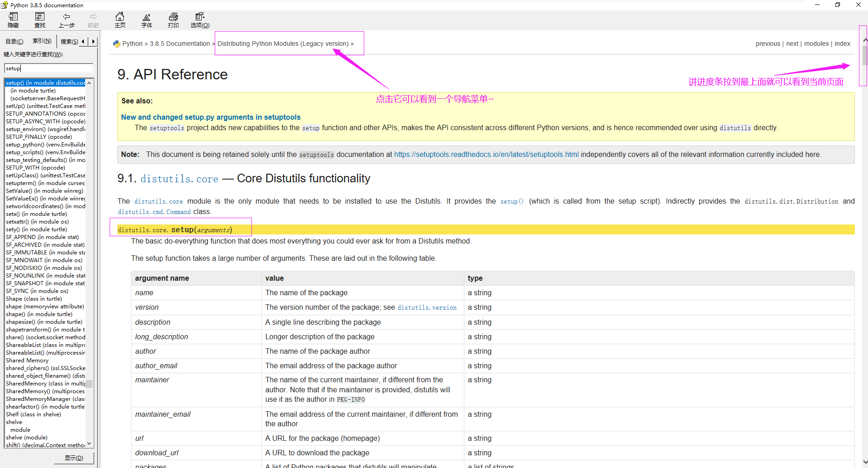Click the Hide (隐藏) toolbar icon
This screenshot has width=868, height=468.
pyautogui.click(x=13, y=20)
